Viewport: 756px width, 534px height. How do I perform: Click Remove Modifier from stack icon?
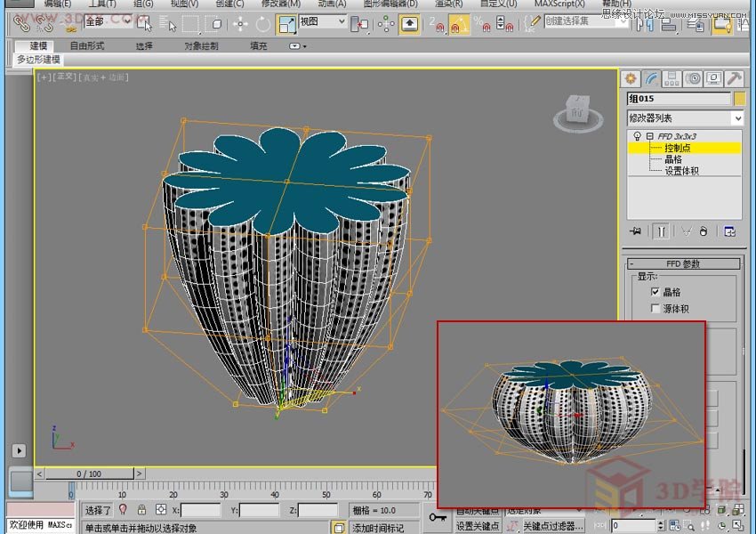point(704,231)
